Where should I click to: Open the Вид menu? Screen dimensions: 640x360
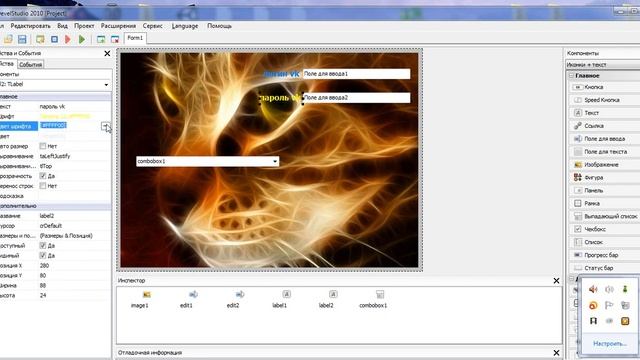[62, 26]
